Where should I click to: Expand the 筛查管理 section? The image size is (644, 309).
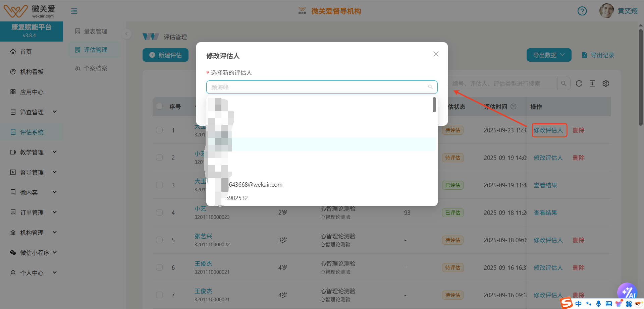(33, 112)
